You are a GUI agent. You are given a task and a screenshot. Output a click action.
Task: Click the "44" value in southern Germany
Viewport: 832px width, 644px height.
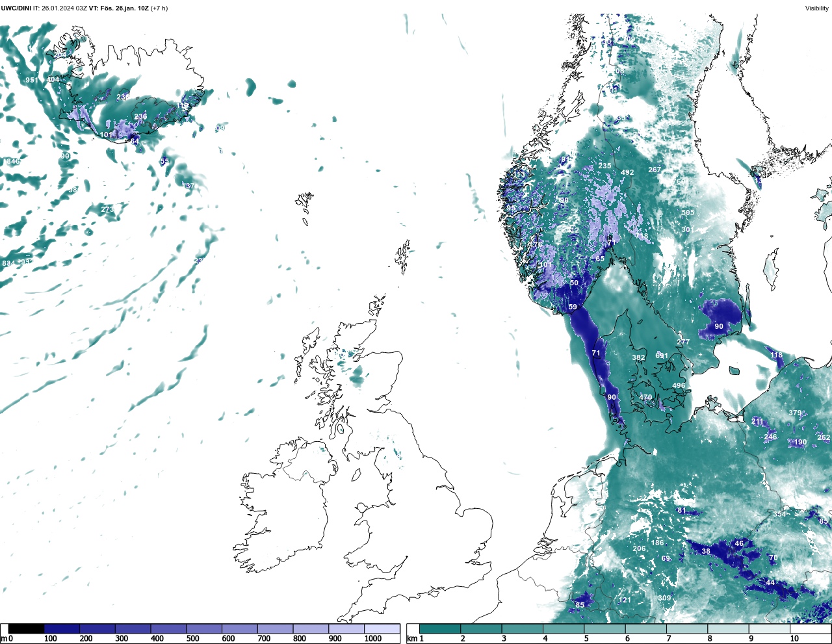tap(770, 582)
